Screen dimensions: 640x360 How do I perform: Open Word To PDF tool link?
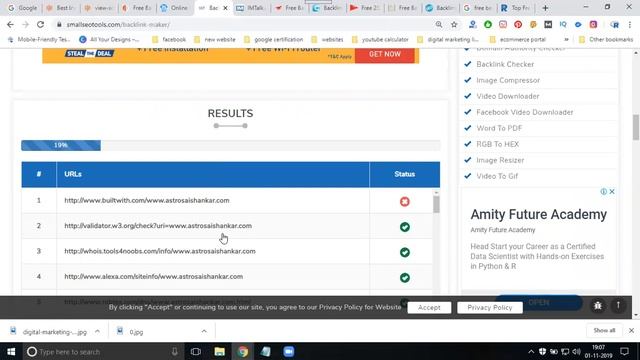tap(499, 128)
